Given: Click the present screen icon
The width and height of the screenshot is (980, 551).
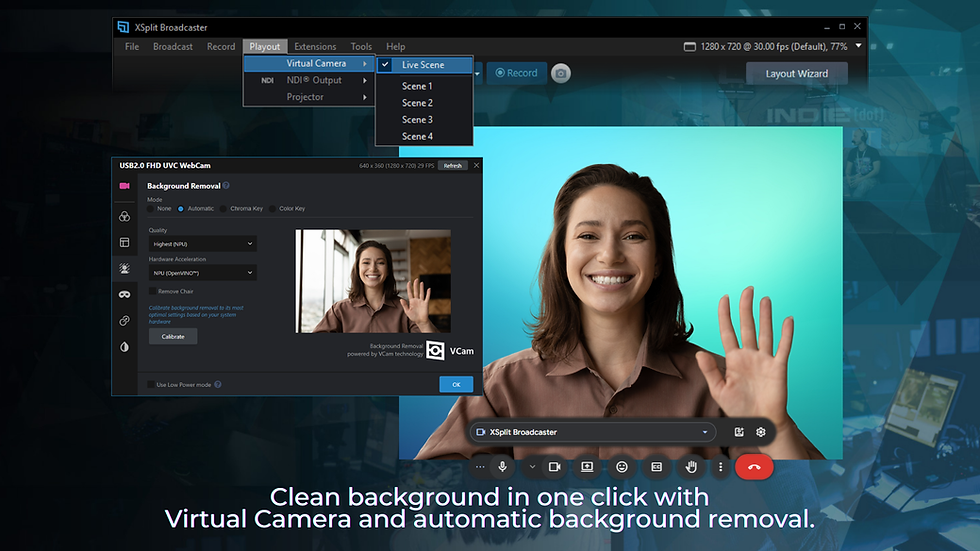Looking at the screenshot, I should 587,467.
